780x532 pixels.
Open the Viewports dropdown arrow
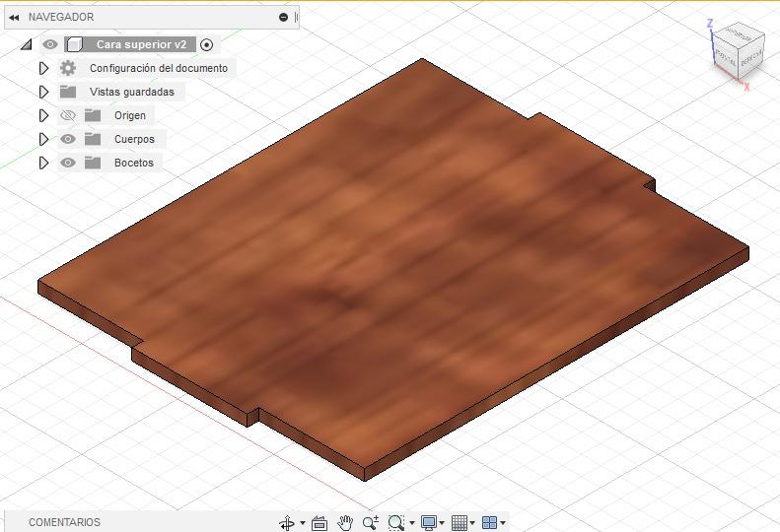click(504, 523)
